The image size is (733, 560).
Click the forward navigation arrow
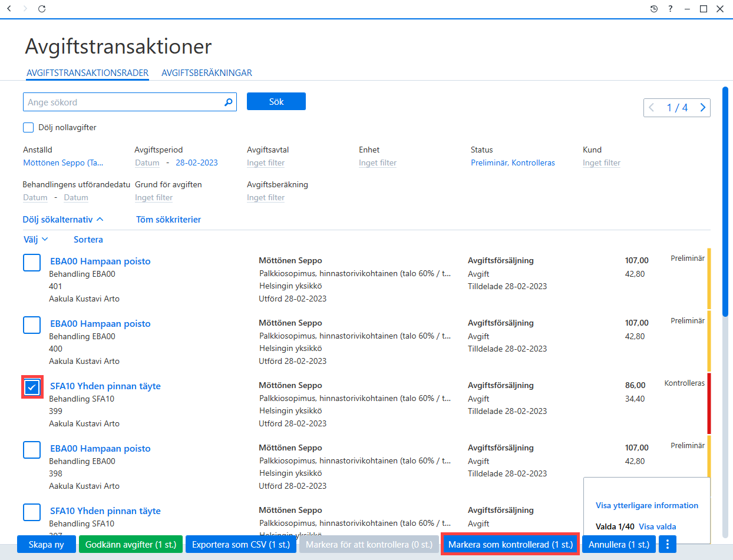pyautogui.click(x=25, y=9)
